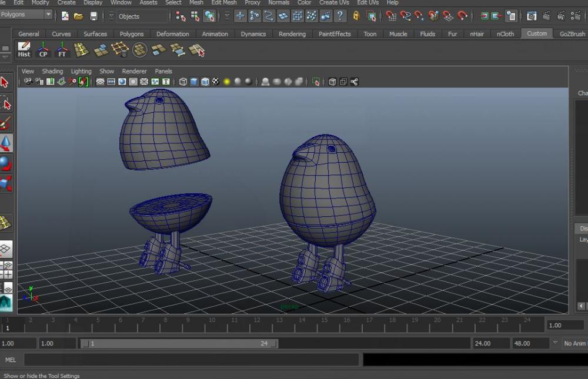
Task: Click the save scene floppy disk icon
Action: point(93,16)
